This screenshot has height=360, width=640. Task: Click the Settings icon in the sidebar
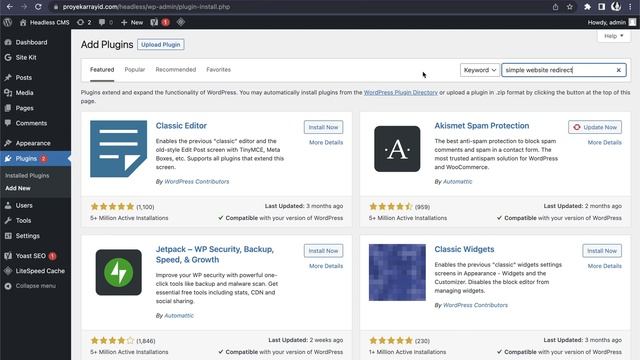pyautogui.click(x=8, y=236)
